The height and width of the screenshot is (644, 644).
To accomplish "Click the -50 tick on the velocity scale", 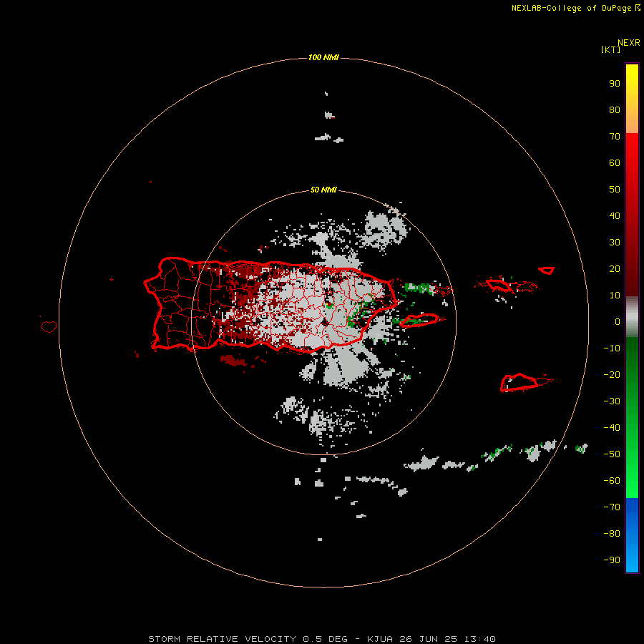I will point(612,454).
